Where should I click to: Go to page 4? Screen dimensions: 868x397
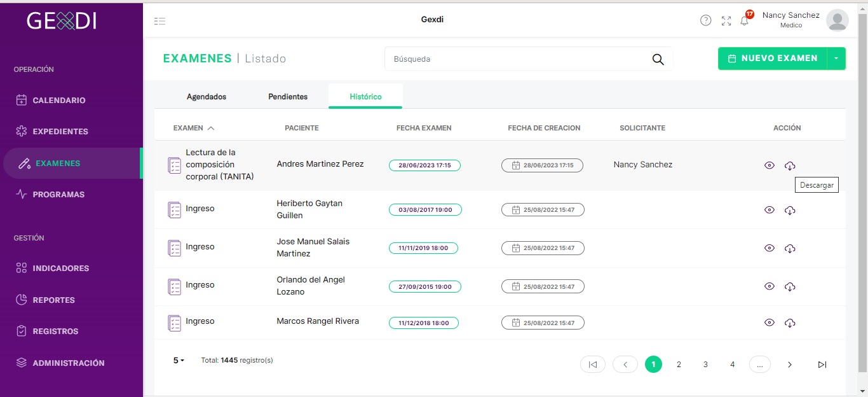(733, 365)
